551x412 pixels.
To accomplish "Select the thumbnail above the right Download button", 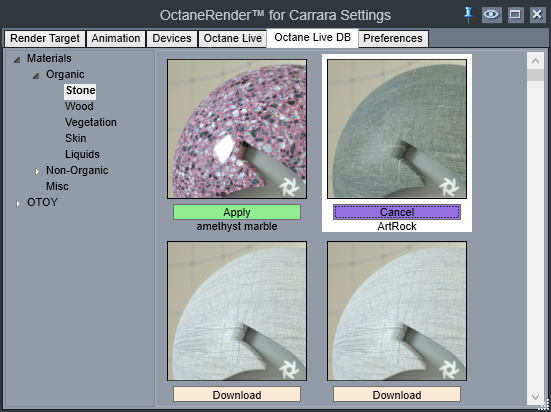I will point(397,311).
